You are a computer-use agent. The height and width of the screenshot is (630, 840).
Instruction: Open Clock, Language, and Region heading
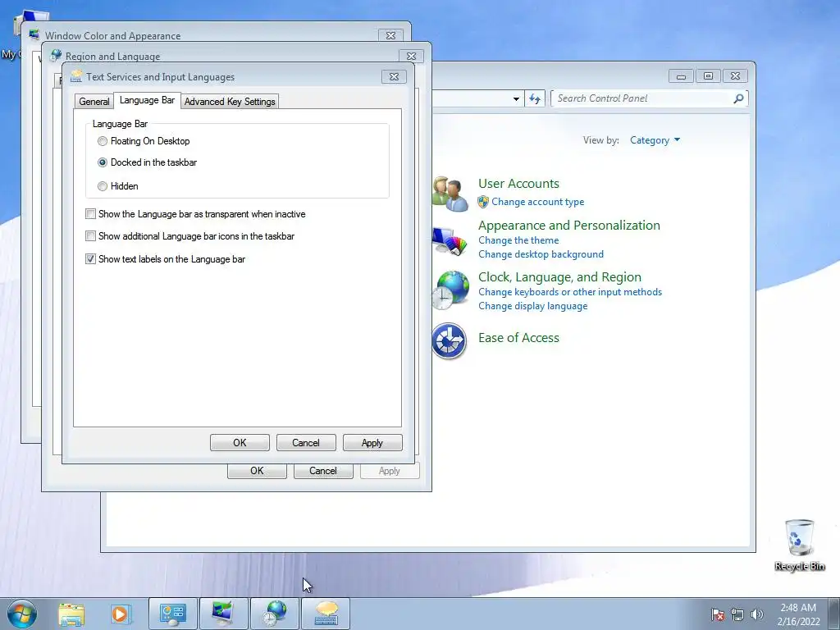559,277
